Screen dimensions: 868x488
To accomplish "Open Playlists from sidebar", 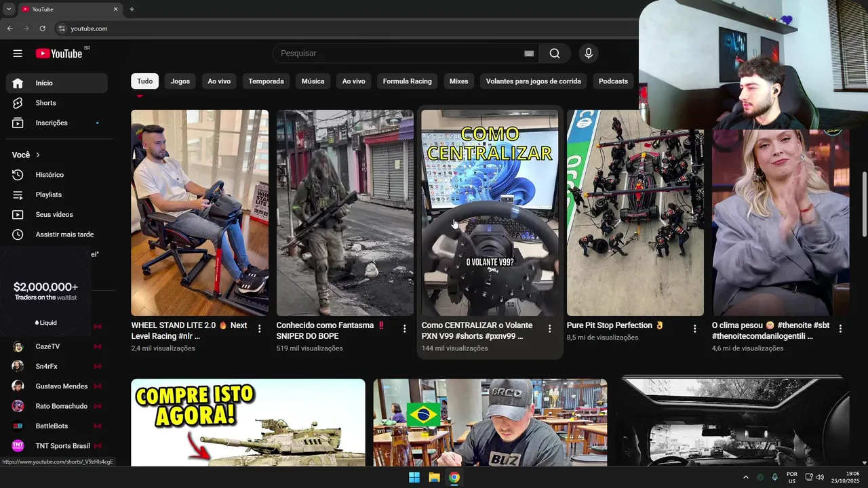I will pyautogui.click(x=57, y=195).
